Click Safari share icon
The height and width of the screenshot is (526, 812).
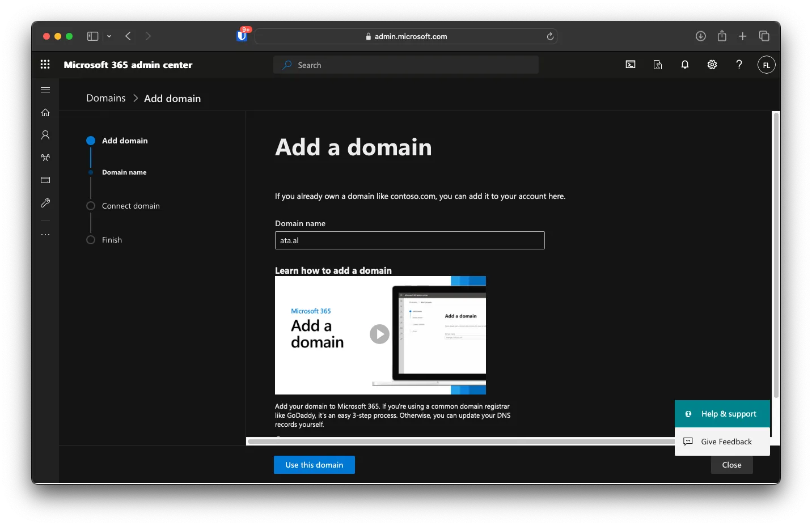click(722, 36)
